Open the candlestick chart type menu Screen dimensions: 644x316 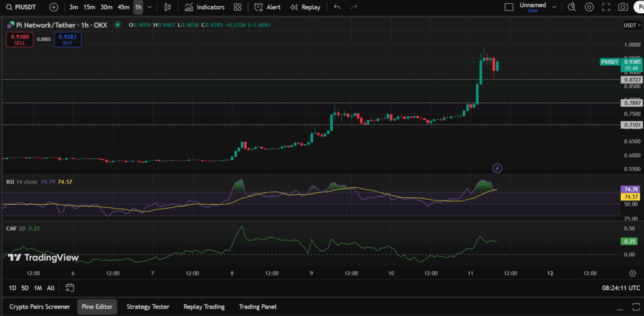pos(167,7)
